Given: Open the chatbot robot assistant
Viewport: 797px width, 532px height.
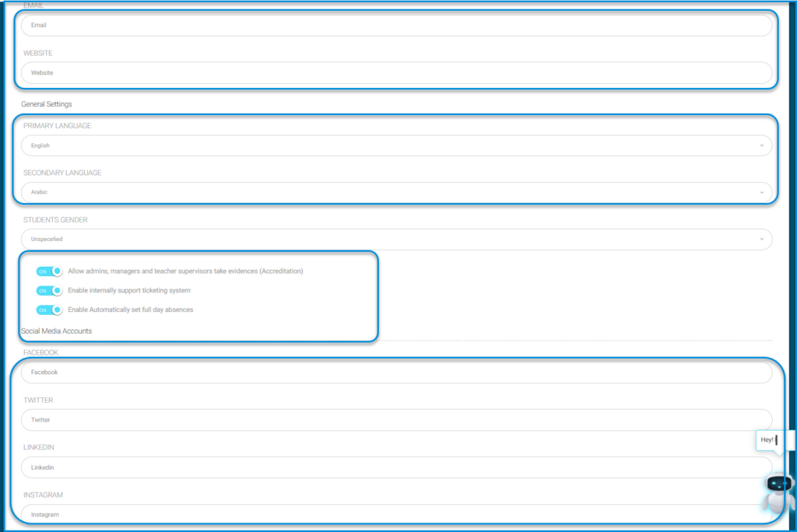Looking at the screenshot, I should (778, 493).
